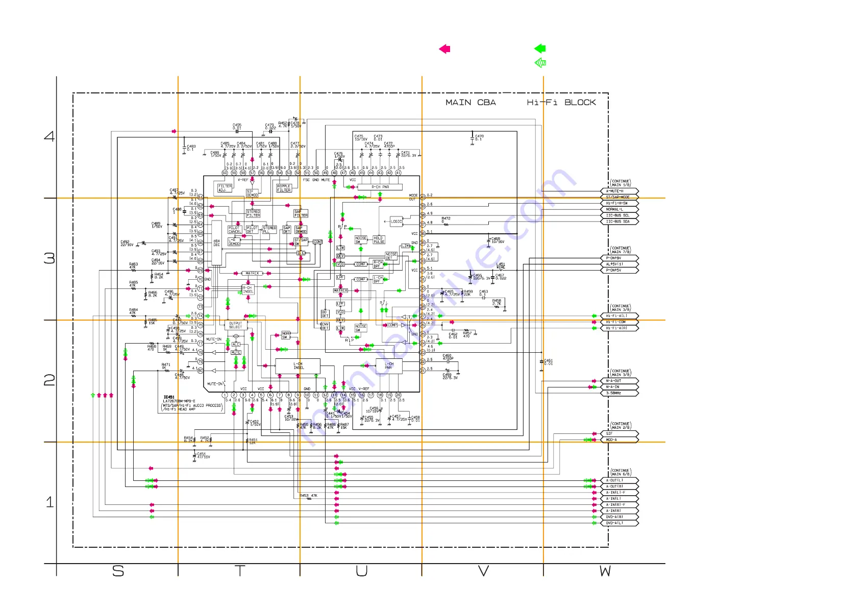This screenshot has width=868, height=608.
Task: Select the P-ON+5V connector
Action: 619,270
